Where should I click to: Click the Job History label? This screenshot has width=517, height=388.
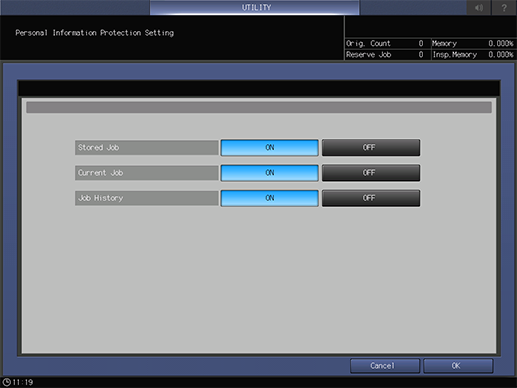[x=147, y=198]
